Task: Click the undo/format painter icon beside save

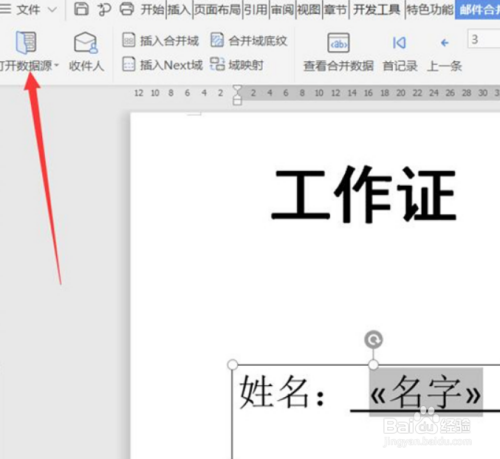Action: click(x=104, y=9)
